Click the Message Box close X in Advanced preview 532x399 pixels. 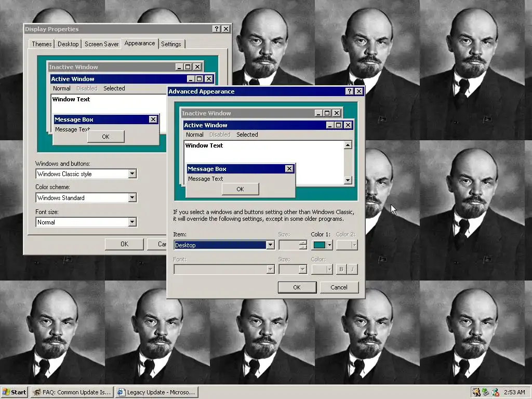click(x=289, y=169)
